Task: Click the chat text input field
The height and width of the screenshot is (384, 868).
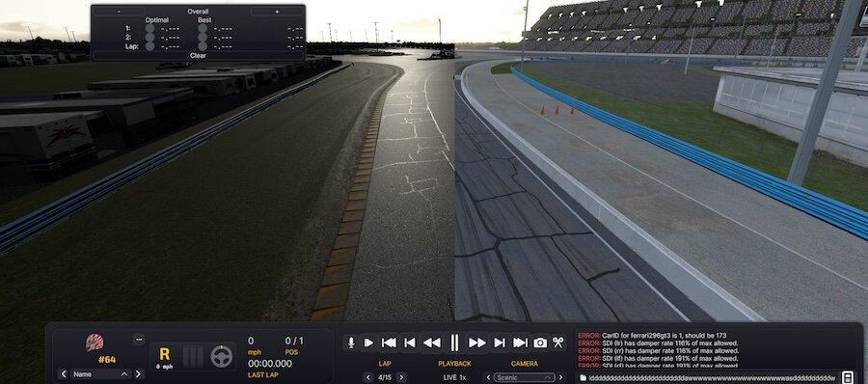Action: click(713, 377)
